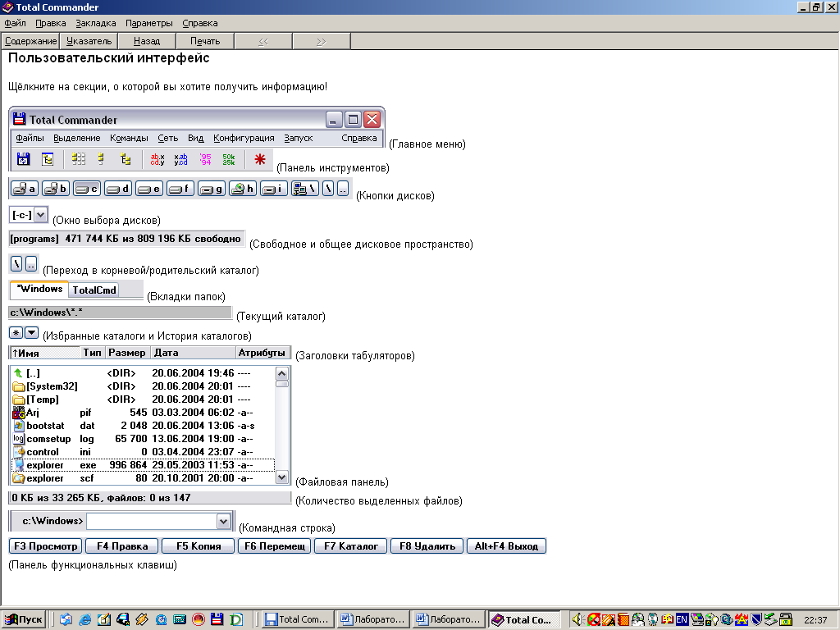Click the drive c button

click(x=86, y=189)
